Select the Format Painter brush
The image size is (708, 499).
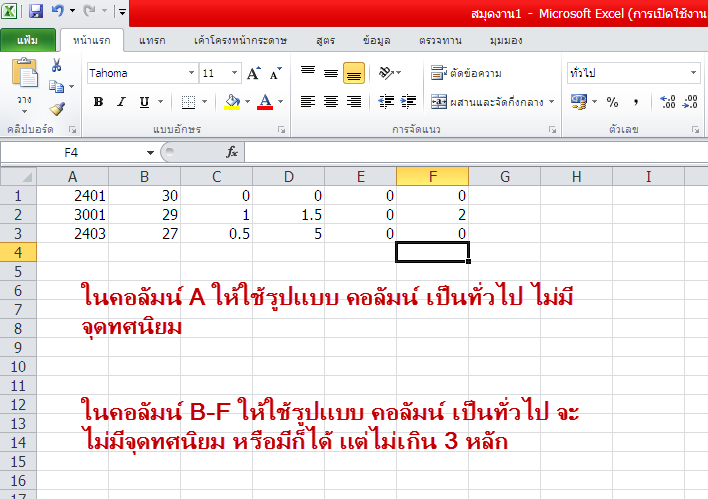point(56,109)
